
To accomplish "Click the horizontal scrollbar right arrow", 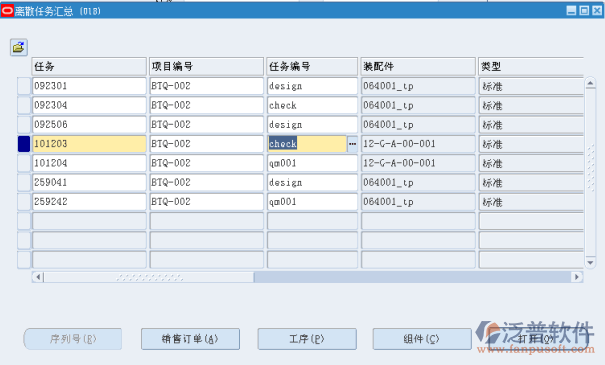I will (577, 277).
